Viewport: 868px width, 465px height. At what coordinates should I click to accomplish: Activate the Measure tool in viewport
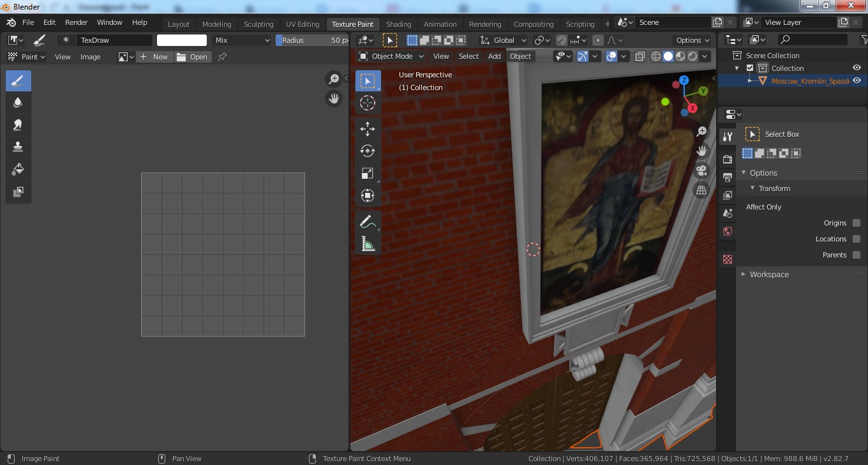368,243
